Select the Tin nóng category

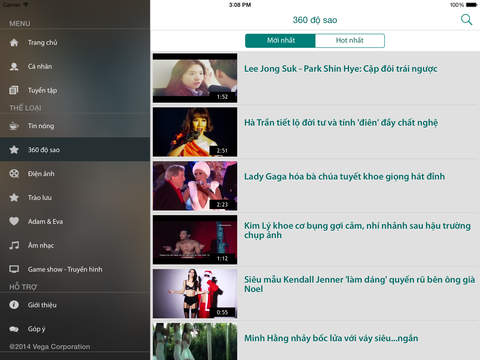coord(75,126)
